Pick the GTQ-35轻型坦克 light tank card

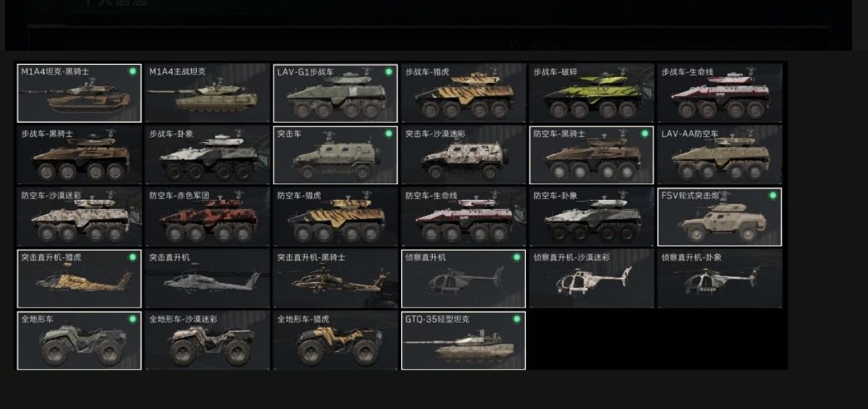click(x=463, y=340)
